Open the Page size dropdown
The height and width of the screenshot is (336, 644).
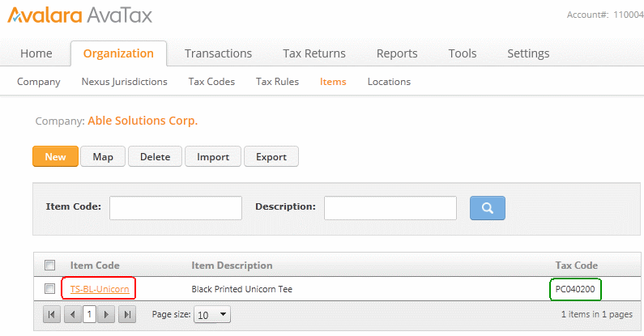tap(213, 314)
